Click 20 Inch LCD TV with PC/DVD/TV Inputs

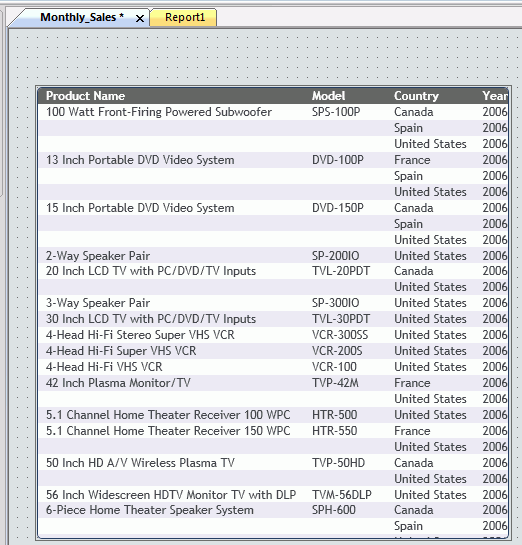click(x=151, y=271)
